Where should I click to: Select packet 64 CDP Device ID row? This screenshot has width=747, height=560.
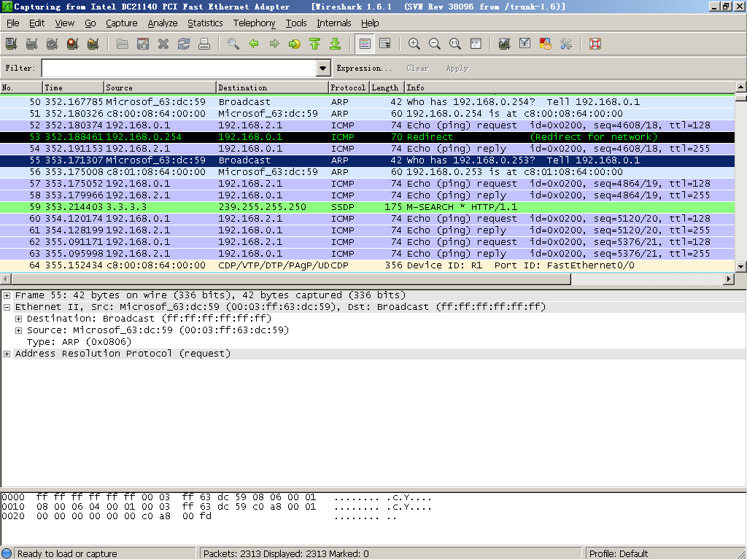(x=368, y=265)
